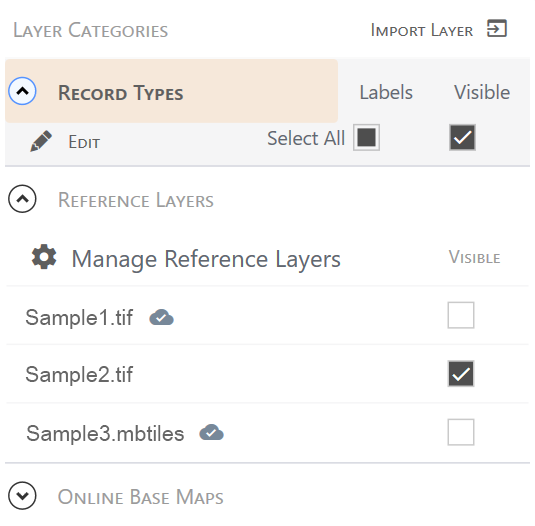Click the gear icon beside Manage Reference Layers
This screenshot has height=526, width=535.
pyautogui.click(x=44, y=257)
